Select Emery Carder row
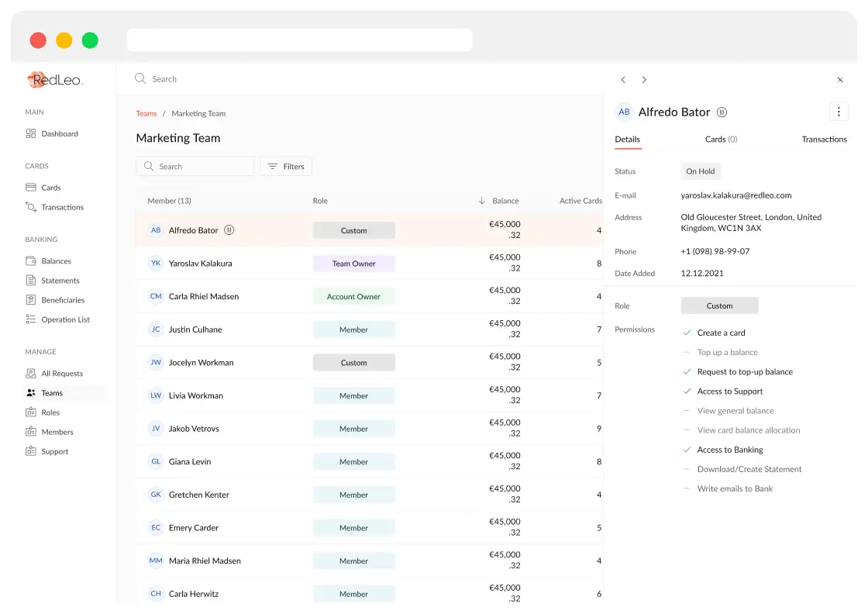Viewport: 868px width, 614px height. click(369, 528)
